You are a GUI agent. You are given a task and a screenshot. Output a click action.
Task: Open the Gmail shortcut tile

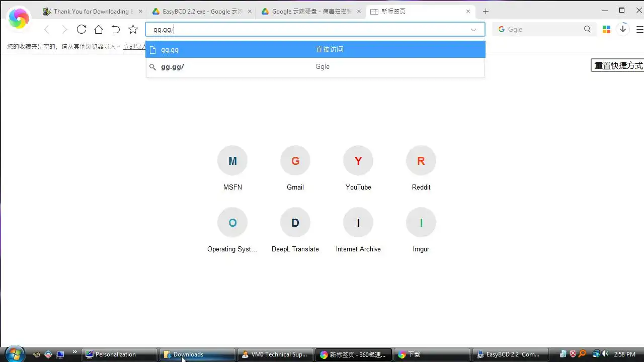(x=295, y=168)
